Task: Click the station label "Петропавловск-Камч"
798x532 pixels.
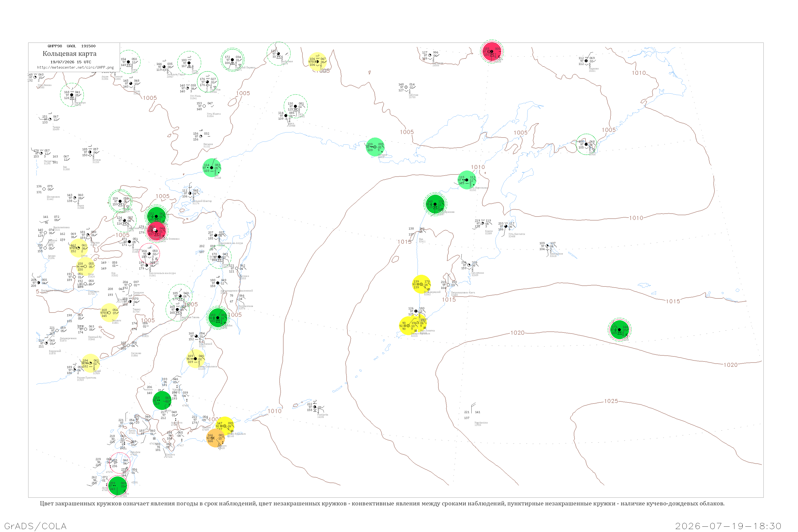Action: (463, 292)
